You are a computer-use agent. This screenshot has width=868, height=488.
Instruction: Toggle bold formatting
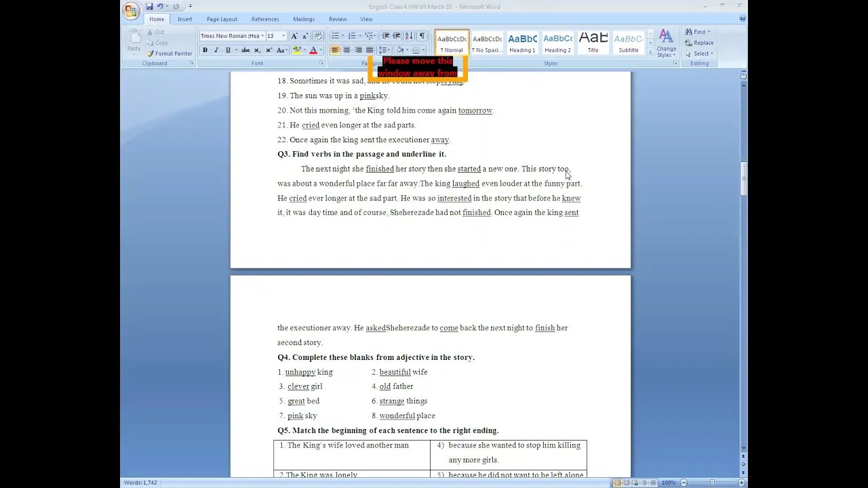(205, 50)
